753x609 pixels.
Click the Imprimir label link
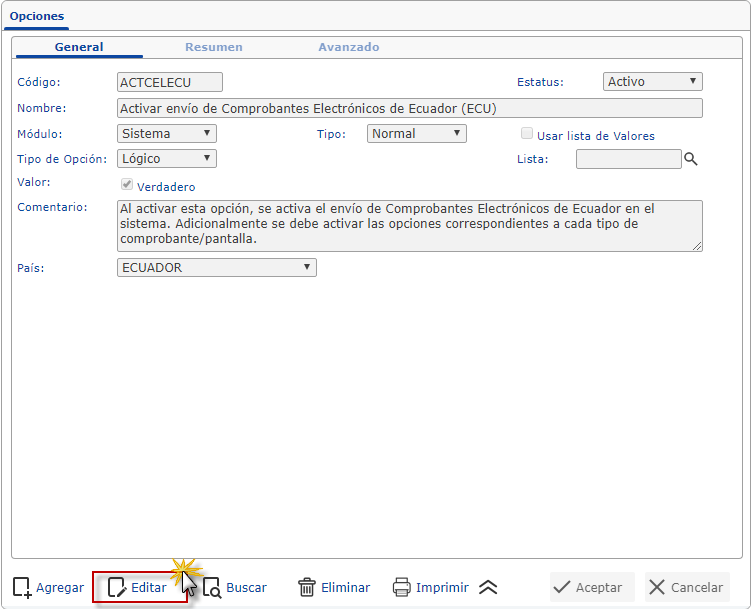click(x=442, y=587)
